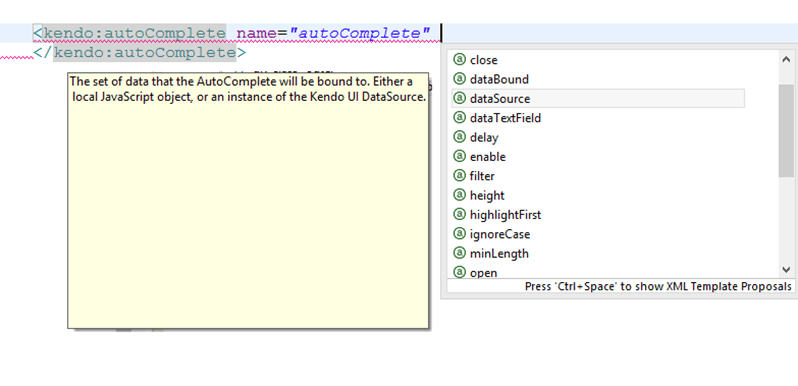
Task: Select the delay attribute proposal
Action: [598, 137]
